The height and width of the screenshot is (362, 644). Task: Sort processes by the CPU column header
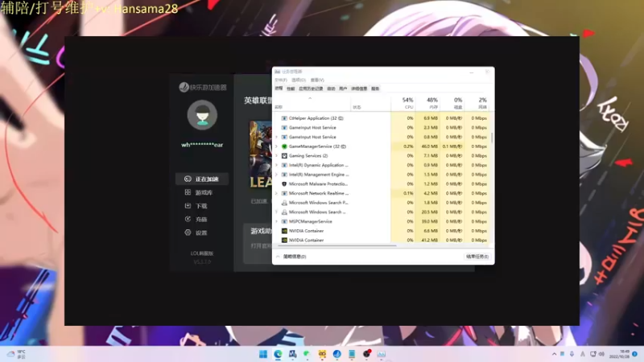tap(403, 103)
